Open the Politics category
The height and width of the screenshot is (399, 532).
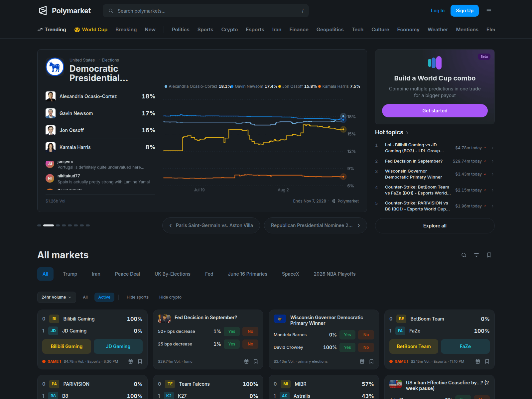pyautogui.click(x=181, y=30)
